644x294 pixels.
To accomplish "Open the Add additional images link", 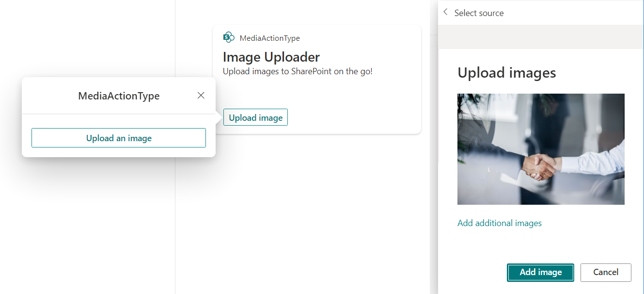I will [x=499, y=223].
